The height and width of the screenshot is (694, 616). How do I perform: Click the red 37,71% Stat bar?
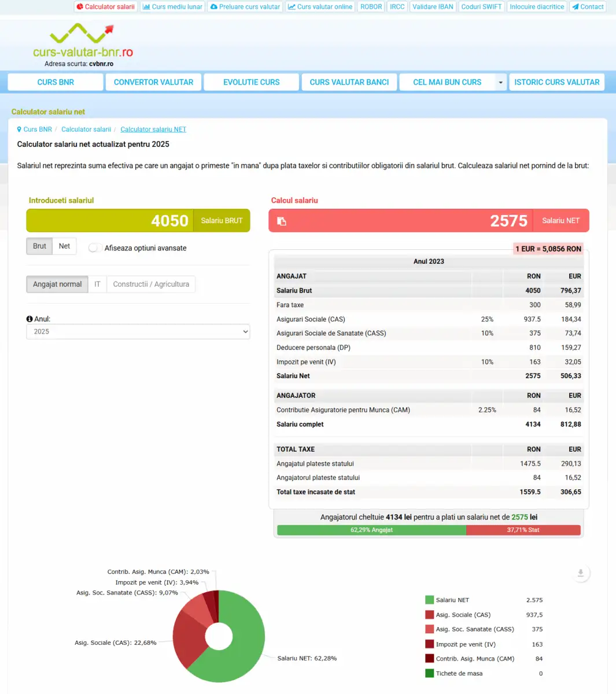[523, 530]
